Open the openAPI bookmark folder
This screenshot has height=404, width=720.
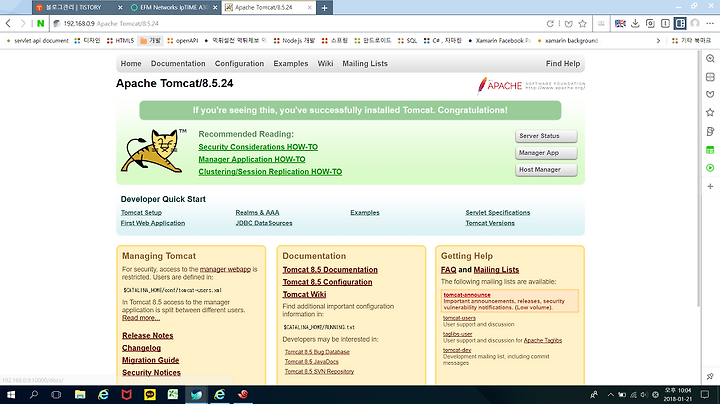(x=183, y=40)
